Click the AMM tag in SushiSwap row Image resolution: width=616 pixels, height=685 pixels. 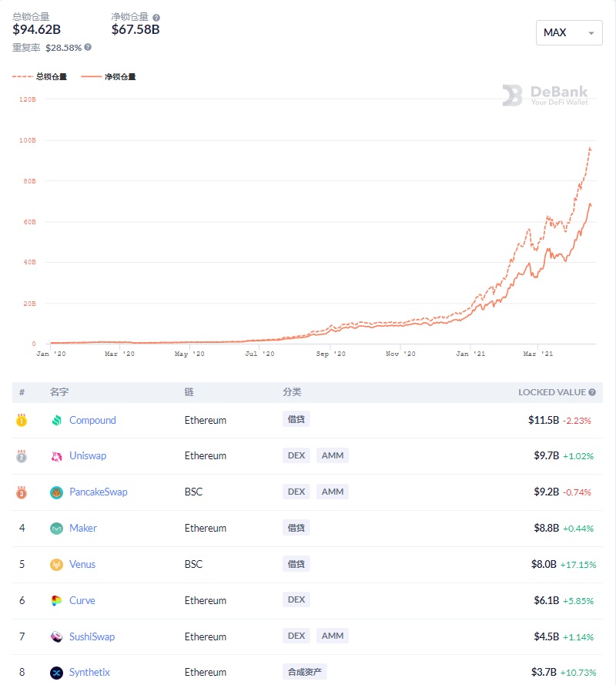333,636
